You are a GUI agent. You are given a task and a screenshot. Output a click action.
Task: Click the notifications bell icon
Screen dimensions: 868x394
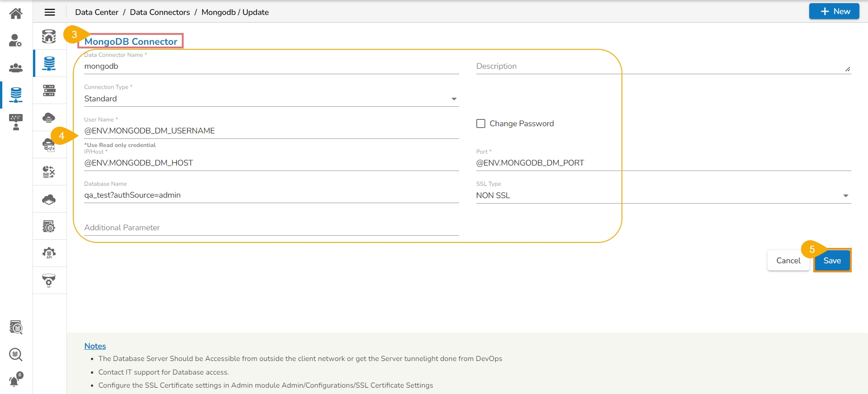pyautogui.click(x=15, y=380)
